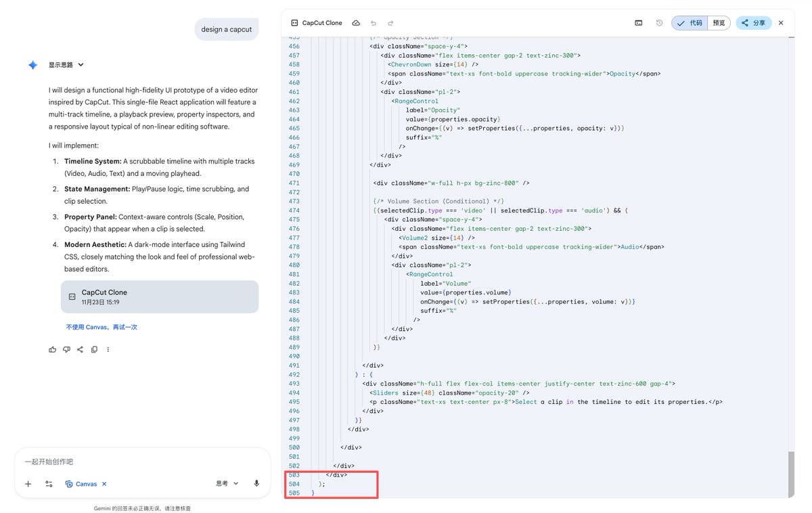Image resolution: width=812 pixels, height=513 pixels.
Task: Close the canvas panel with the X
Action: pyautogui.click(x=780, y=23)
